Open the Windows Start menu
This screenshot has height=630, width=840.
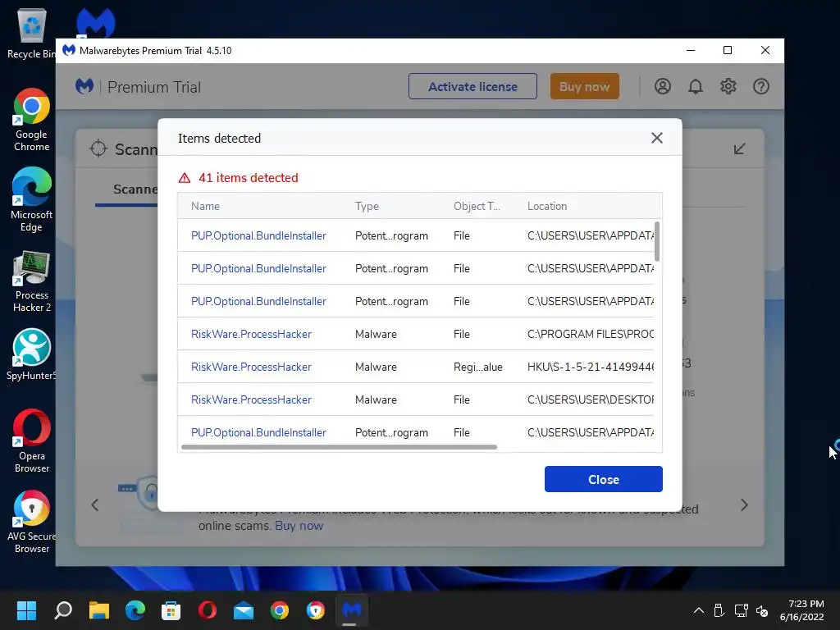coord(26,609)
